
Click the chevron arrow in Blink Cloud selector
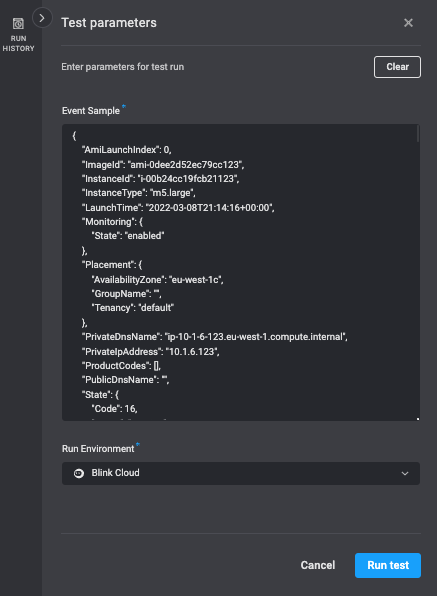(x=405, y=473)
